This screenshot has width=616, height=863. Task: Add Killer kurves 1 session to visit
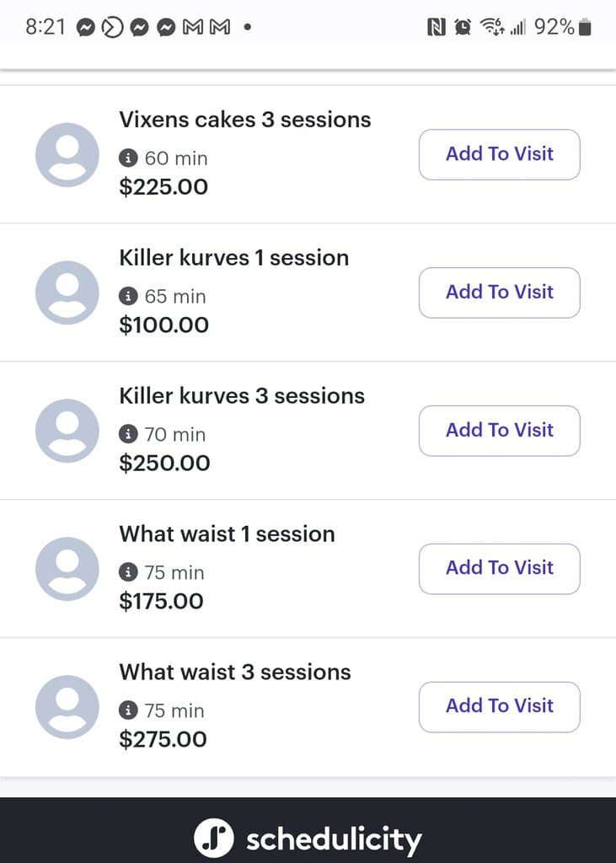pos(499,292)
